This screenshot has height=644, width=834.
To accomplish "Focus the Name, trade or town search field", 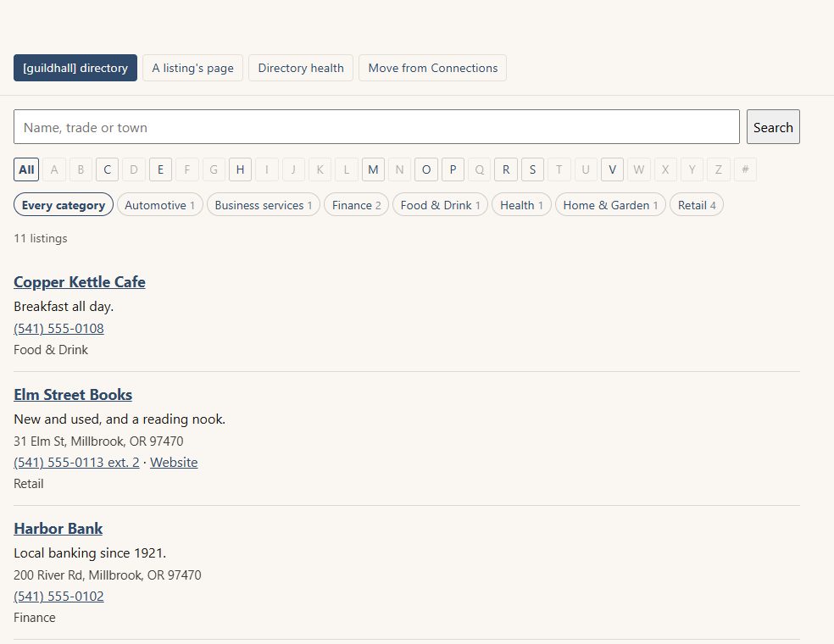I will (376, 126).
